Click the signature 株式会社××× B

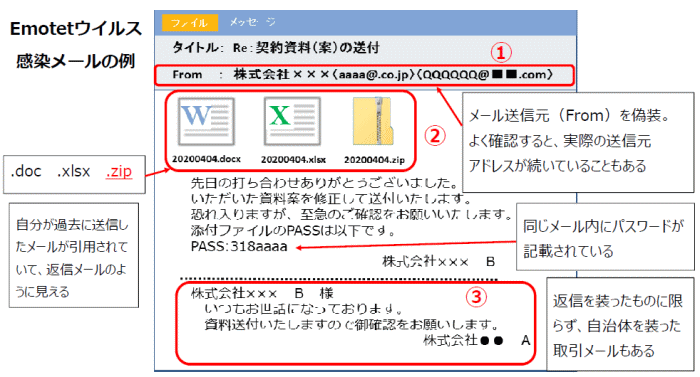(x=438, y=261)
